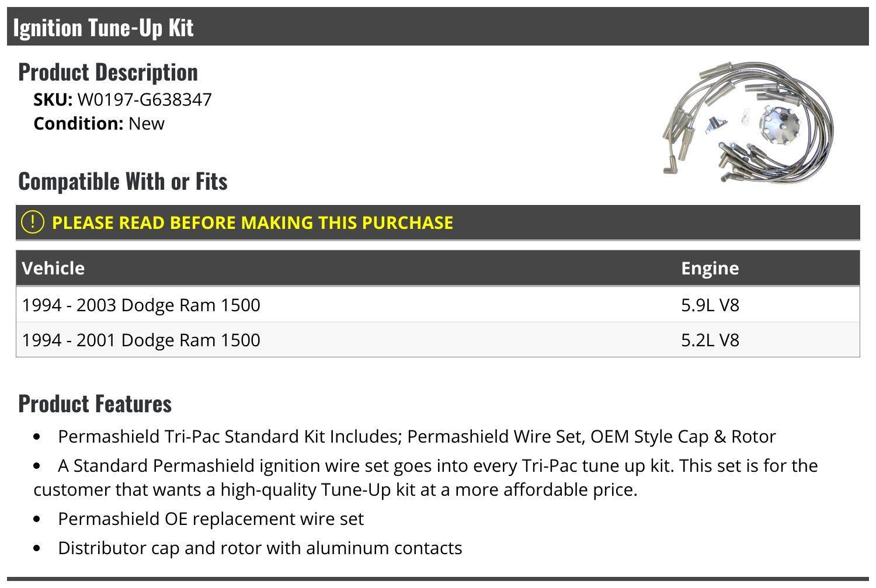Screen dimensions: 876x588
Task: Click the Standard Permashield ignition wire set paragraph
Action: (x=426, y=478)
